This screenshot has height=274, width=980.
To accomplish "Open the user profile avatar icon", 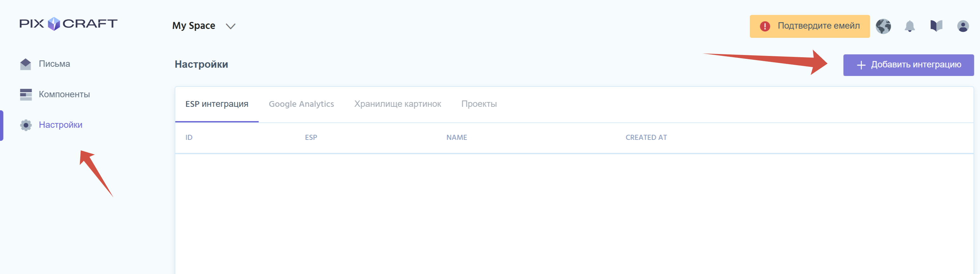I will pyautogui.click(x=963, y=26).
